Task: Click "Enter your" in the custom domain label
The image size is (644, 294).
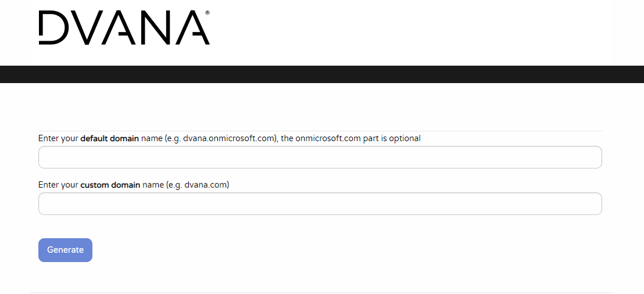Action: pos(58,185)
